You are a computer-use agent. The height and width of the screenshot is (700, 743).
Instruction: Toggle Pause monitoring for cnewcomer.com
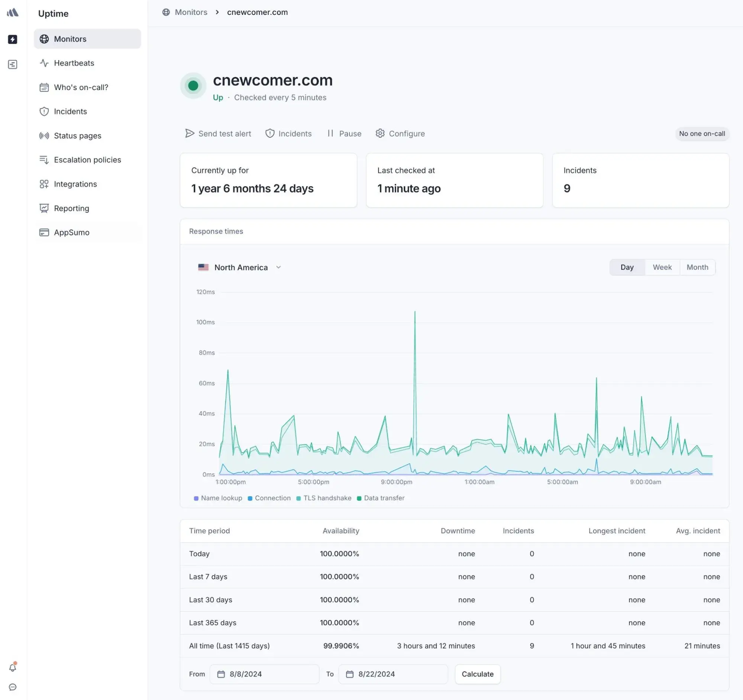point(344,134)
